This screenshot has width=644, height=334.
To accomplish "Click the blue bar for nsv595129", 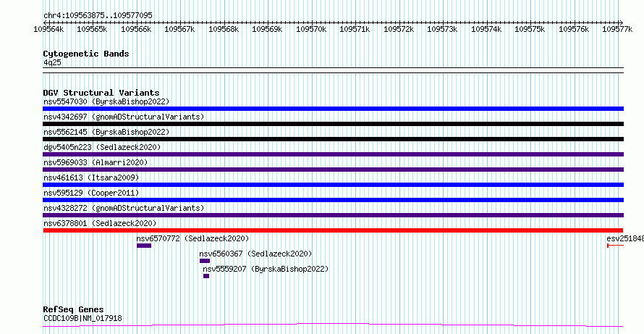I will point(333,200).
